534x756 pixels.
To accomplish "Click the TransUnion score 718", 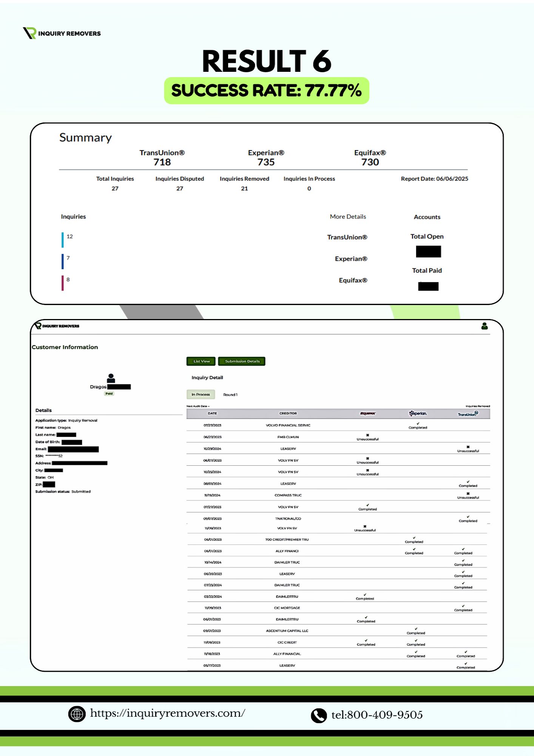I will tap(162, 162).
